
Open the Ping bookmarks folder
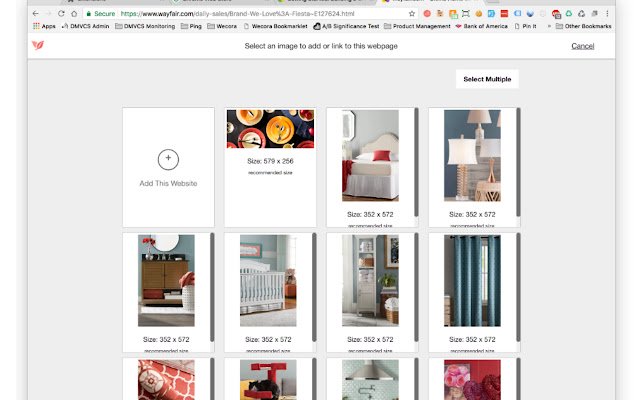(x=191, y=26)
